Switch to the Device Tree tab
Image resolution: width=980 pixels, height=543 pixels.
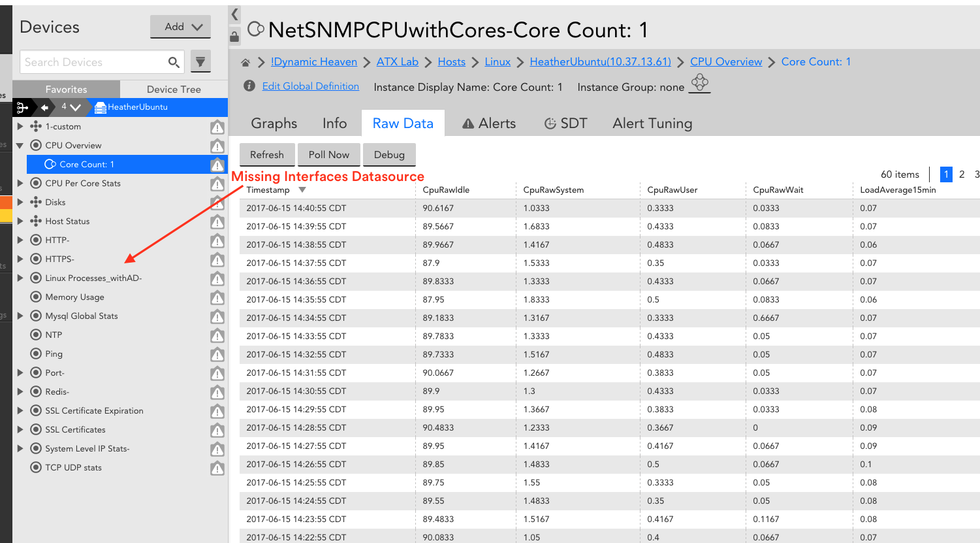pos(174,89)
